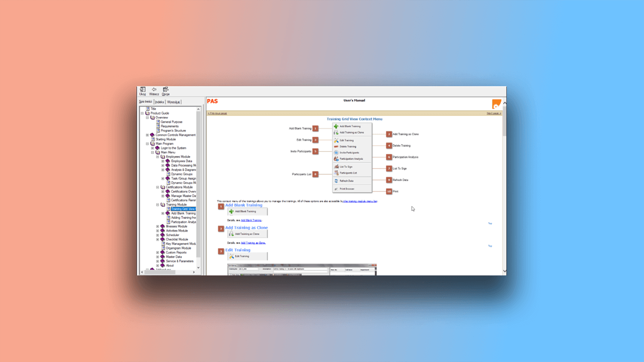Image resolution: width=644 pixels, height=362 pixels.
Task: Click the Refresh Data icon
Action: [335, 181]
